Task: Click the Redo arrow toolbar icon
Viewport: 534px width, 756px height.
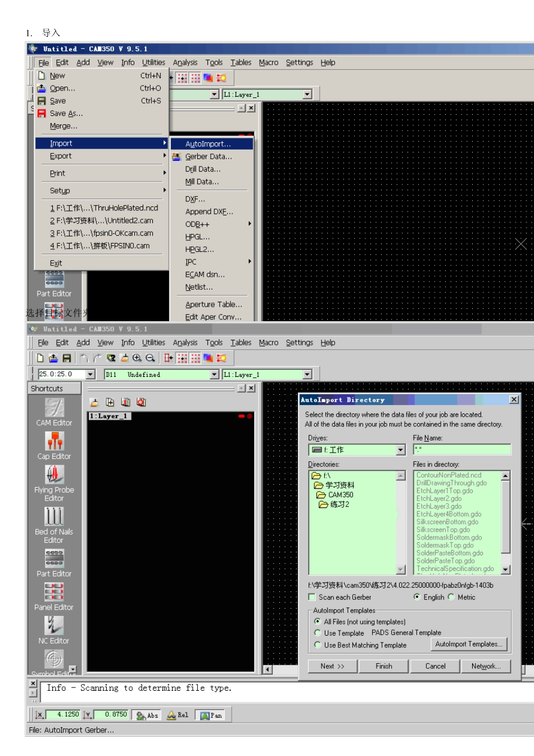Action: [x=97, y=358]
